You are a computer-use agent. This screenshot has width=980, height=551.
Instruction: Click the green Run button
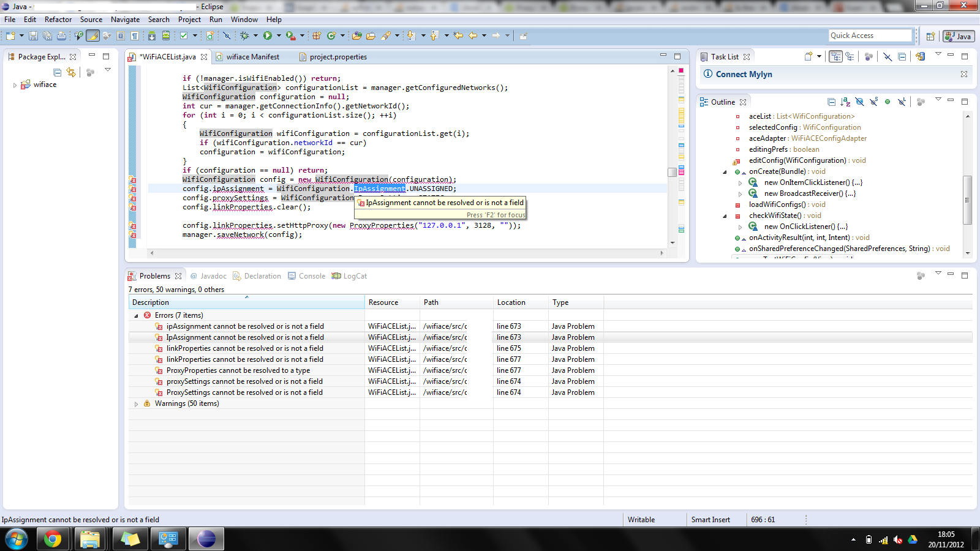268,36
